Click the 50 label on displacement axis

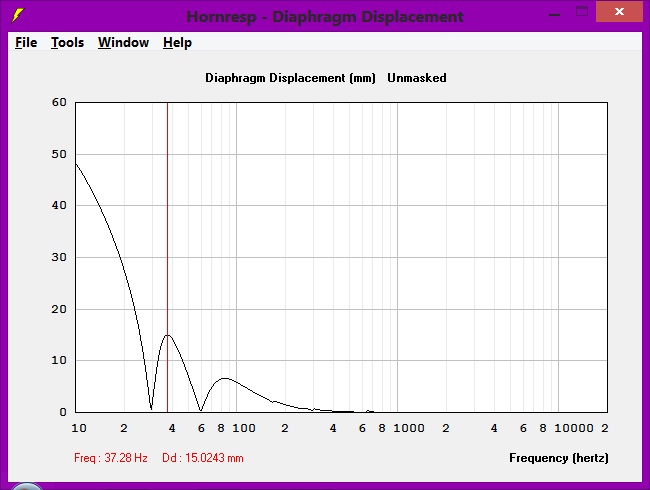(59, 154)
